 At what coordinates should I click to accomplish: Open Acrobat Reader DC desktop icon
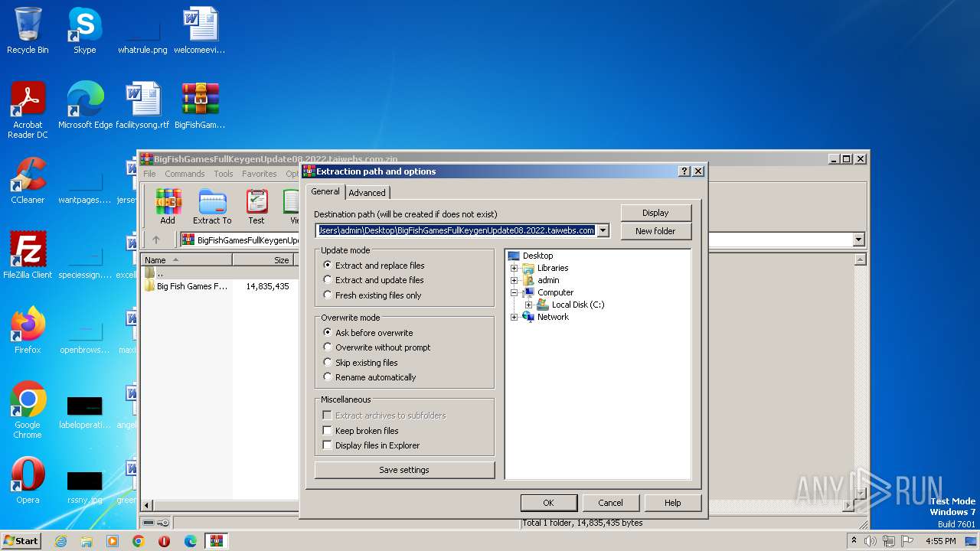pos(28,110)
